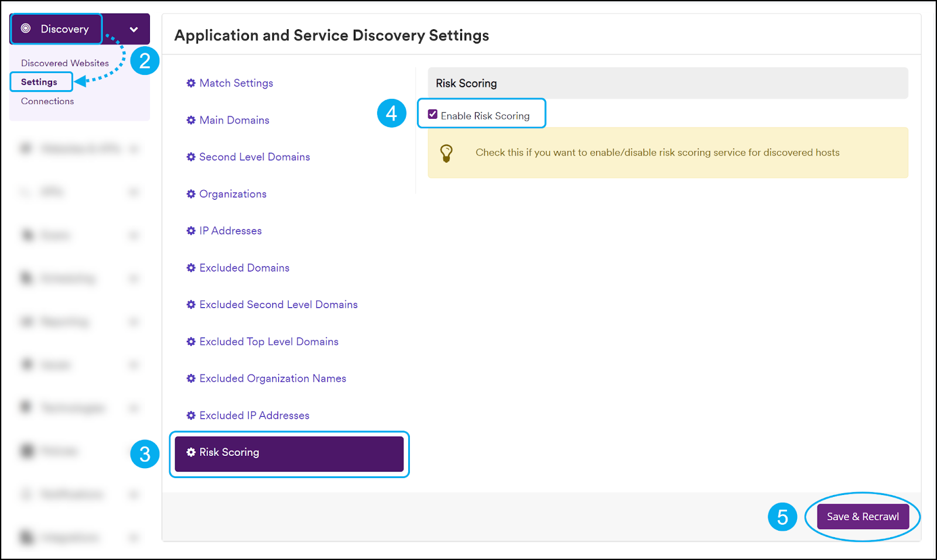Click the gear icon beside Excluded Organization Names
This screenshot has width=937, height=560.
click(x=191, y=378)
